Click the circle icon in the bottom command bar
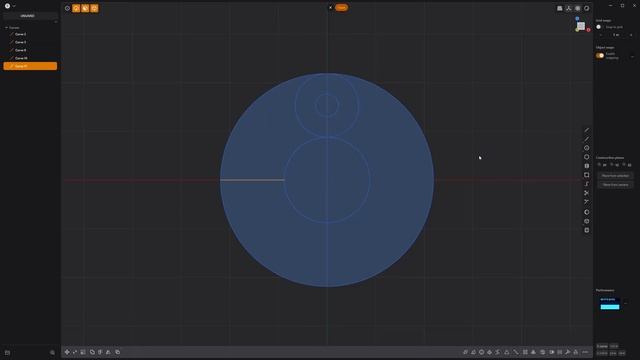This screenshot has height=360, width=640. coord(482,352)
